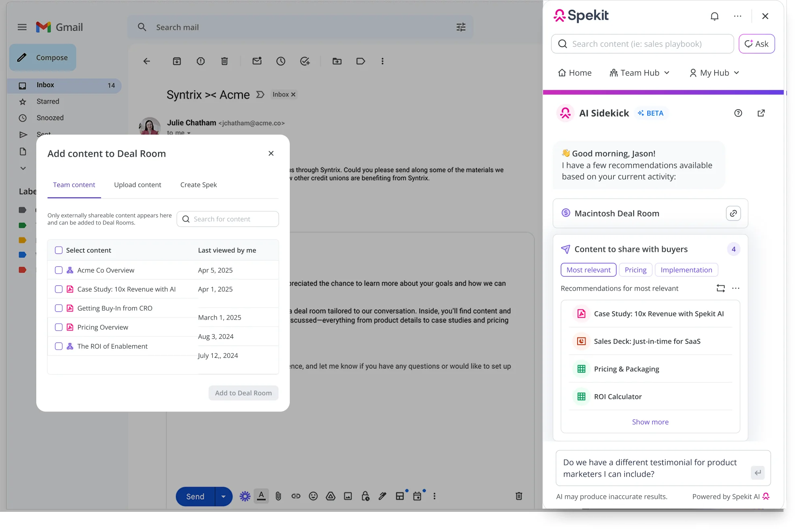Open AI Sidekick help icon
The height and width of the screenshot is (532, 798).
click(738, 113)
